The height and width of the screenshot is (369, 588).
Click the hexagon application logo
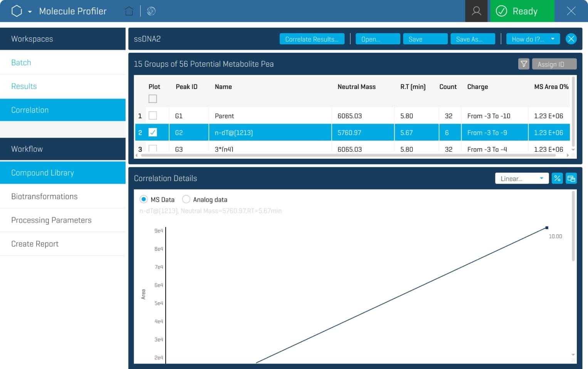click(17, 11)
